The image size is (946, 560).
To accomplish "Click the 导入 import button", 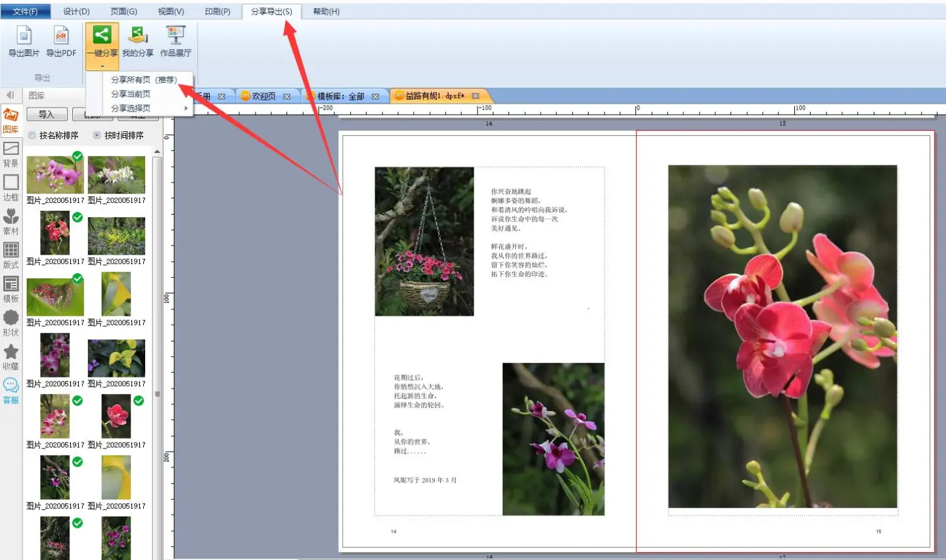I will (47, 114).
